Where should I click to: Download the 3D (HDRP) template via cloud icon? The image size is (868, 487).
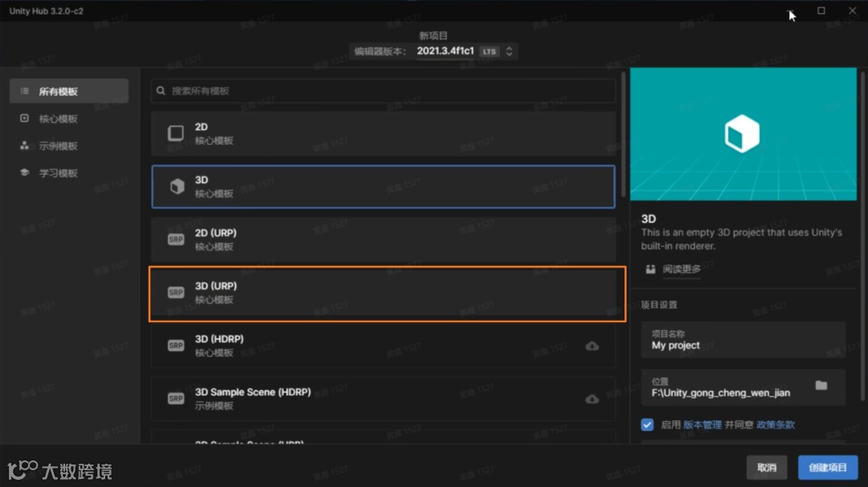pos(592,346)
